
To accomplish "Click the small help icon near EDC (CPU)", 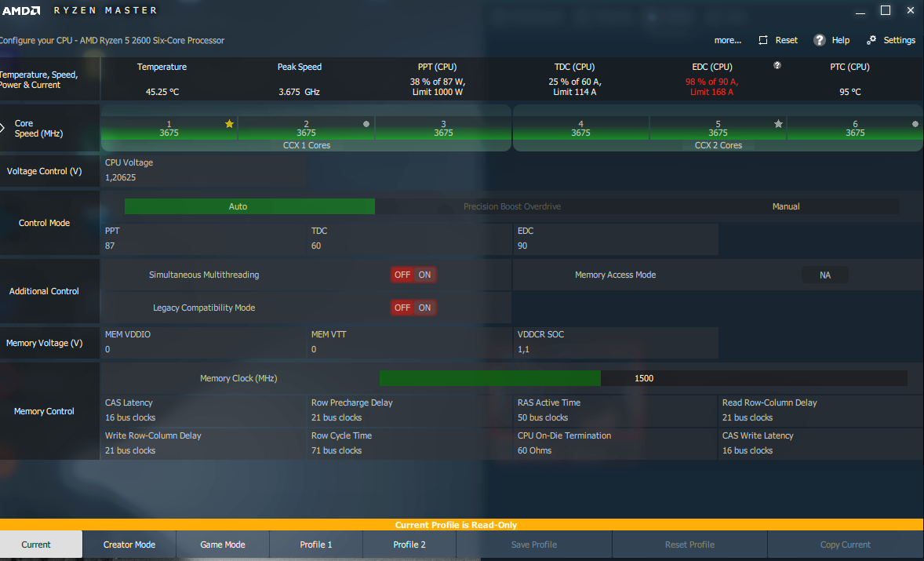I will click(777, 65).
